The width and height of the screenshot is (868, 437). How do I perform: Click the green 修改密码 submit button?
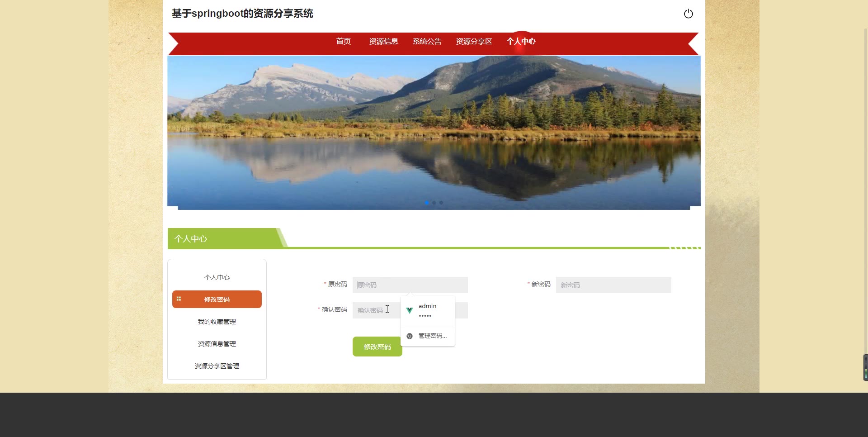point(377,347)
